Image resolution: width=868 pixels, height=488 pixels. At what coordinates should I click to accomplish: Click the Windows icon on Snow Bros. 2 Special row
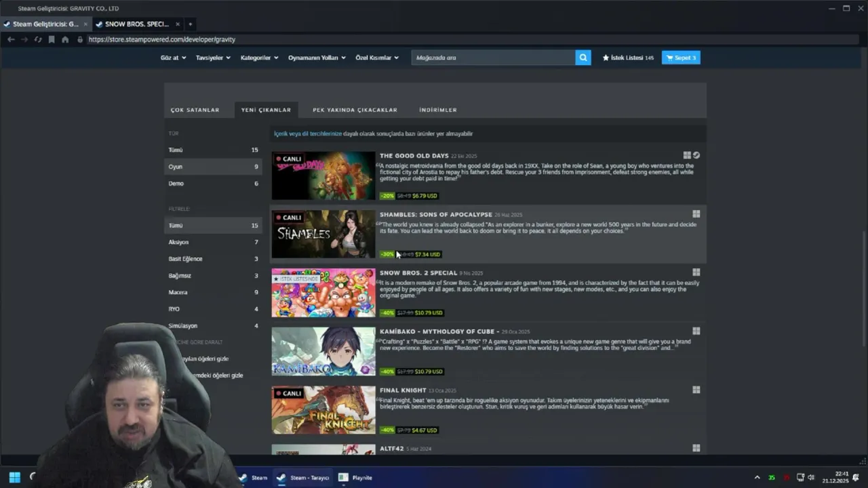click(696, 272)
